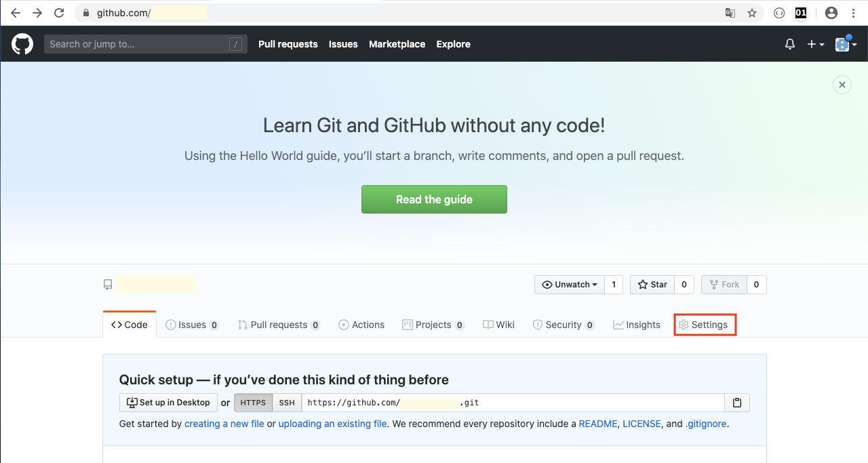Click Read the guide button
The width and height of the screenshot is (868, 463).
[434, 199]
